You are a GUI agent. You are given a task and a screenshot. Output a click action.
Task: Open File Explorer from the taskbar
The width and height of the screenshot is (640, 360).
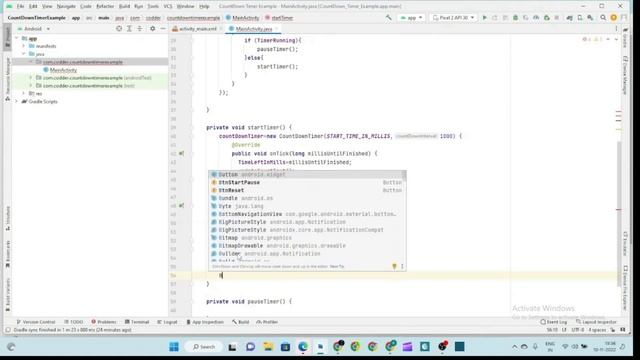268,347
